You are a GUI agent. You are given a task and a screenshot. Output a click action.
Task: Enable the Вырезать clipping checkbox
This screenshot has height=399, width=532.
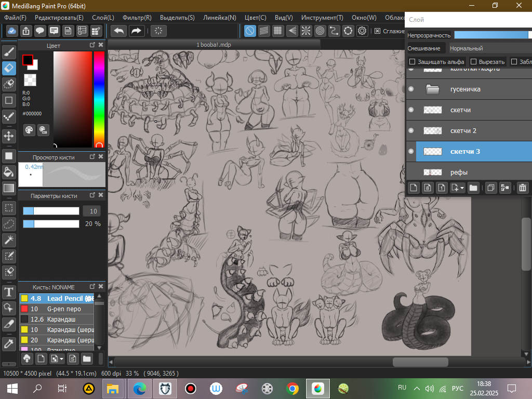(x=473, y=61)
